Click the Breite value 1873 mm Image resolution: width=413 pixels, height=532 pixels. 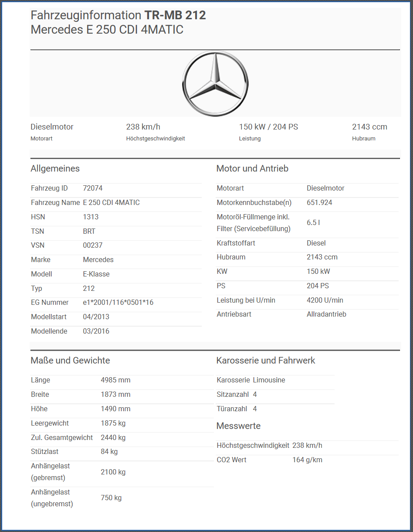(x=115, y=395)
